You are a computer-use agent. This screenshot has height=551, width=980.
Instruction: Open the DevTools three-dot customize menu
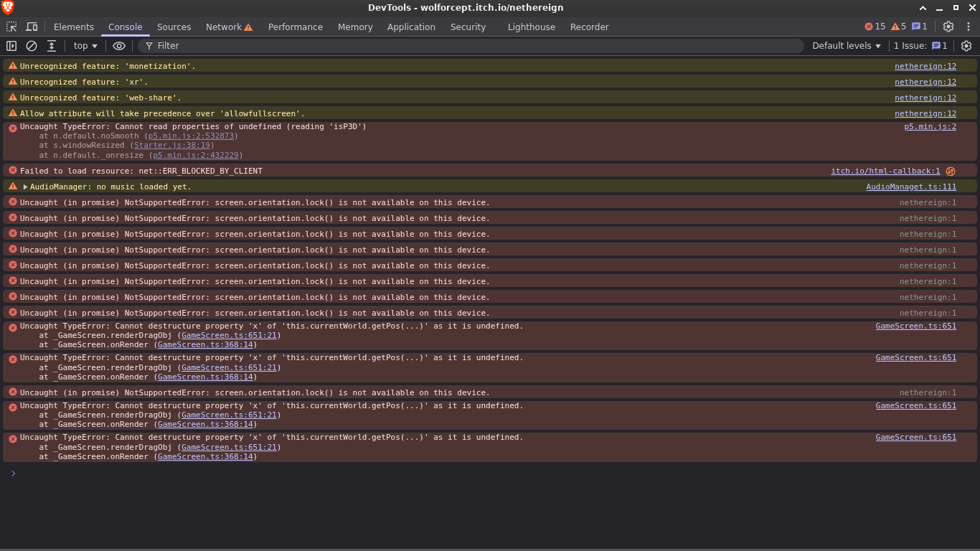969,27
